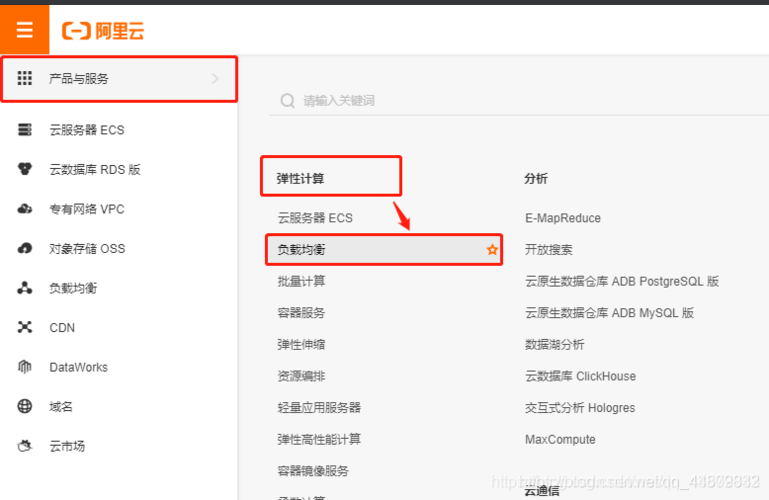Image resolution: width=769 pixels, height=500 pixels.
Task: Click the CDN network icon in sidebar
Action: click(x=25, y=327)
